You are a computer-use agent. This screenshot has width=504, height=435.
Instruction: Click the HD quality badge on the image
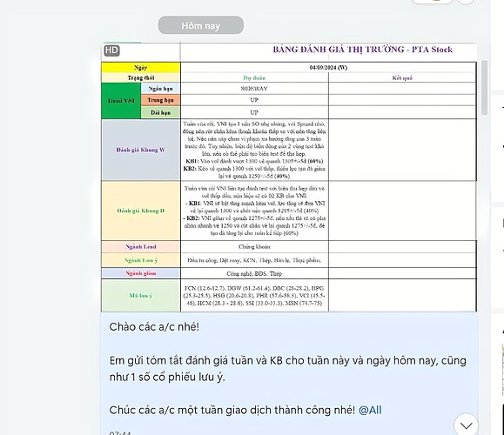point(112,50)
